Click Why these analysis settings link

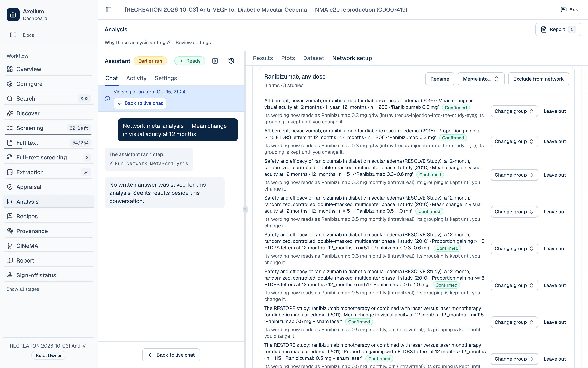[x=138, y=42]
